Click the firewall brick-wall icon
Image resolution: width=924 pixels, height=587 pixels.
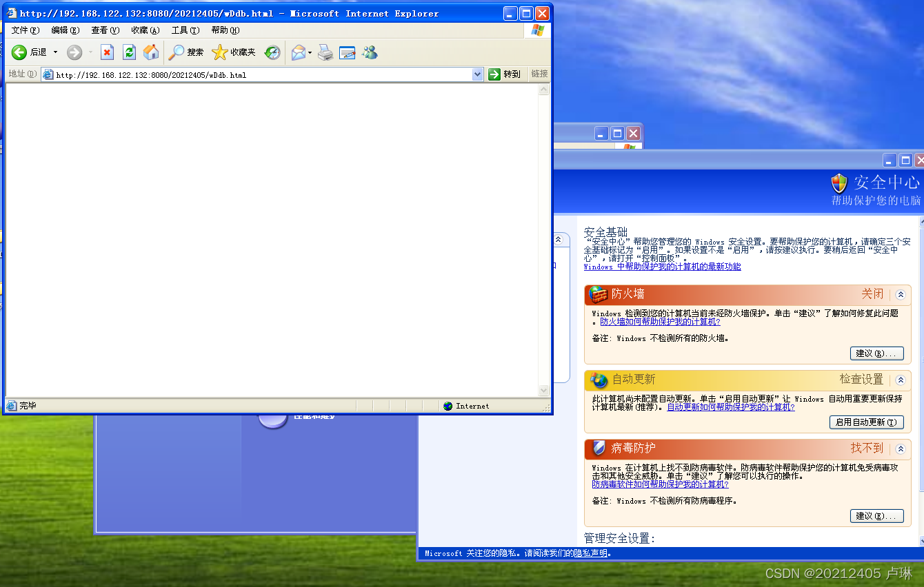(x=597, y=294)
